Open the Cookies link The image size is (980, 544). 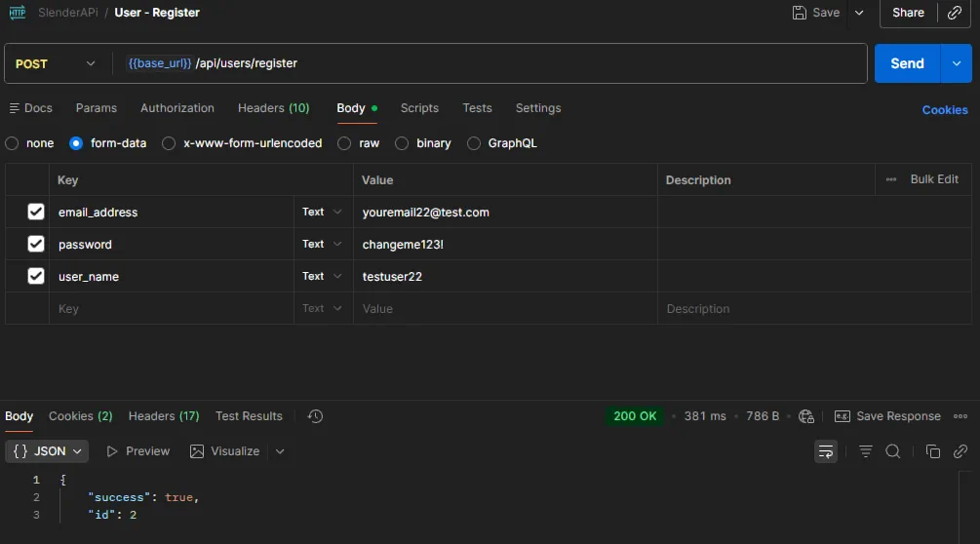[x=944, y=110]
